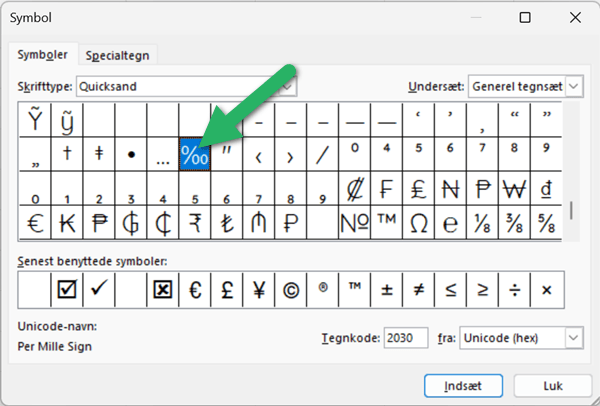Pick the division sign in recent symbols
This screenshot has width=600, height=406.
coord(514,290)
